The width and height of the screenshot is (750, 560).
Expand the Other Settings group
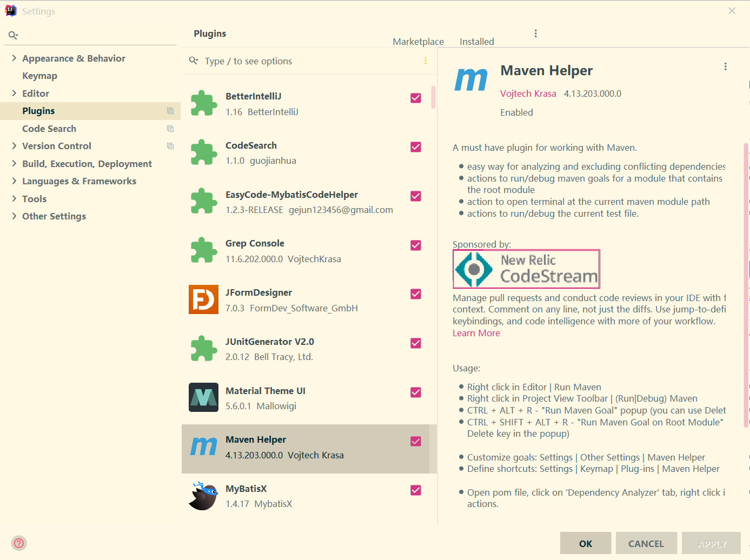(14, 216)
